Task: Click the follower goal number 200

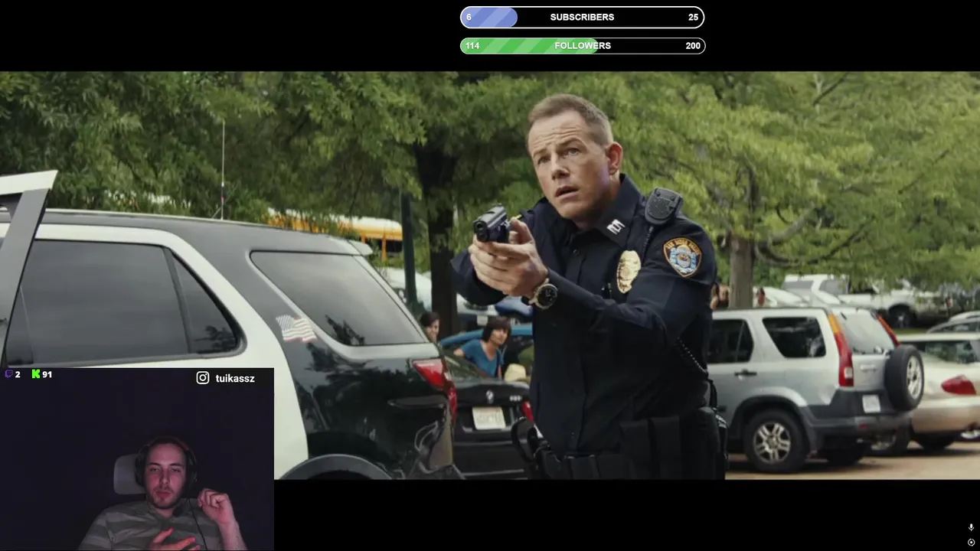Action: point(693,46)
